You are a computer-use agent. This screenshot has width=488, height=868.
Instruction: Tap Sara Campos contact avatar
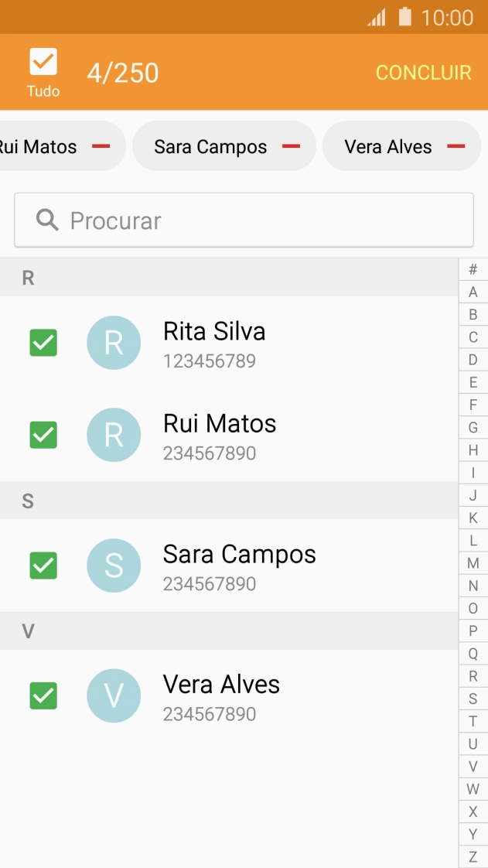[114, 566]
